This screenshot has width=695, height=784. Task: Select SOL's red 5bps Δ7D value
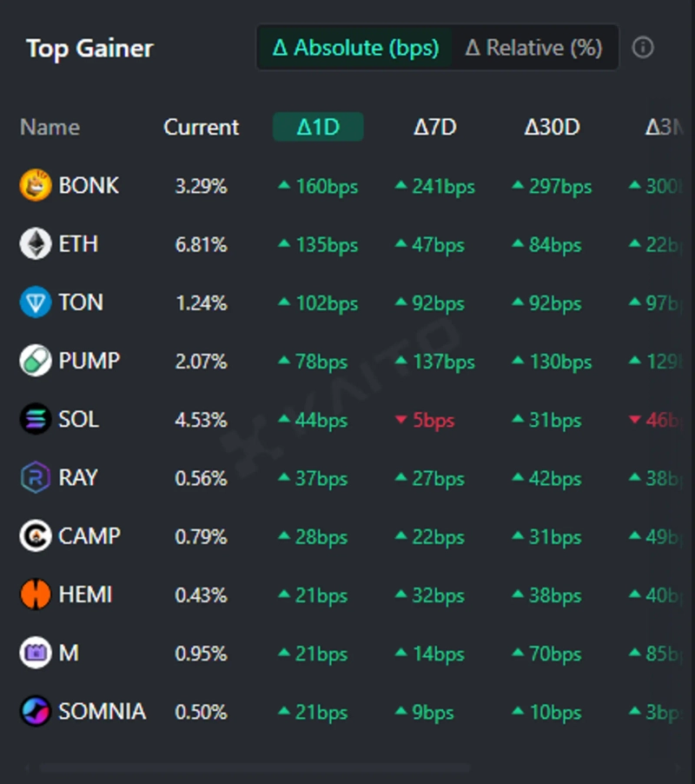432,421
